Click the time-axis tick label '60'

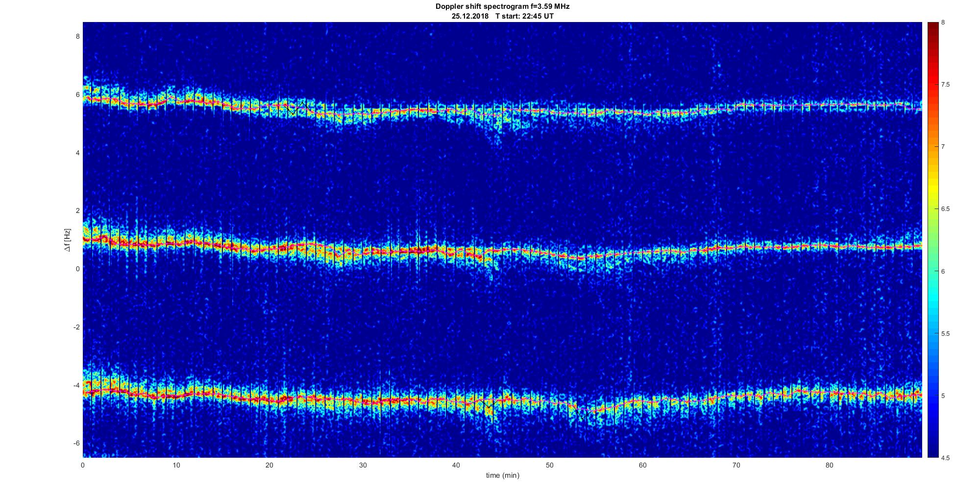(643, 465)
